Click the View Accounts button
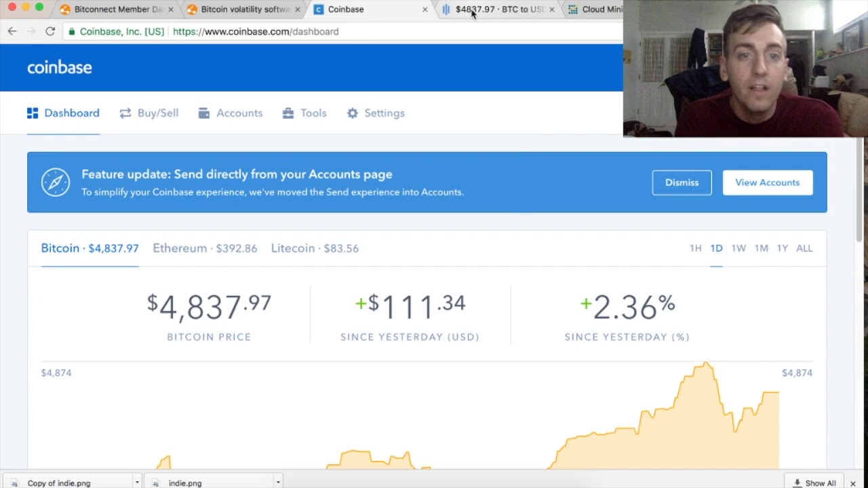This screenshot has width=868, height=488. pyautogui.click(x=768, y=182)
